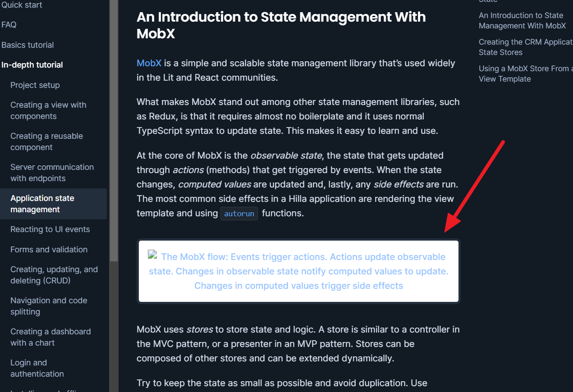Expand the 'In-depth tutorial' section
The image size is (573, 392).
(32, 64)
